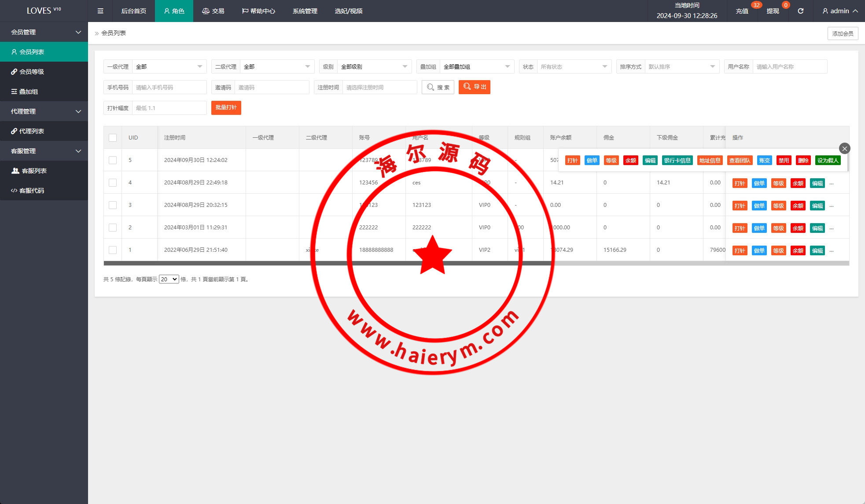Open 叠加组 in the sidebar
Image resolution: width=865 pixels, height=504 pixels.
tap(29, 92)
